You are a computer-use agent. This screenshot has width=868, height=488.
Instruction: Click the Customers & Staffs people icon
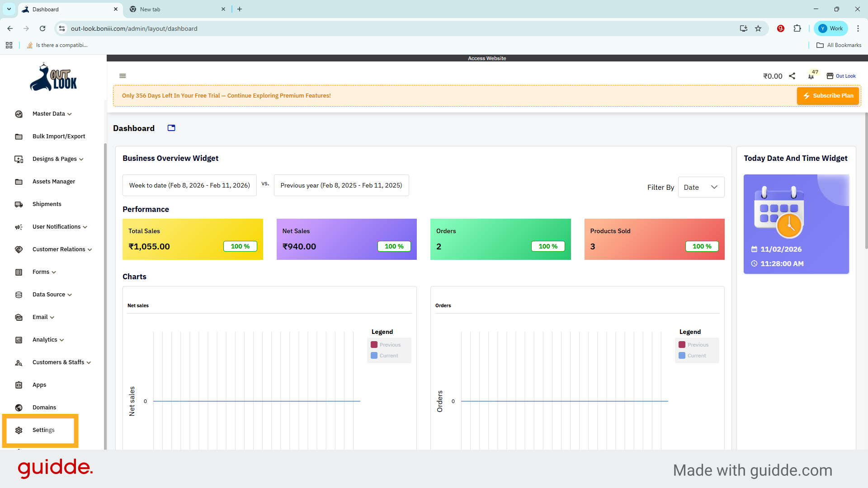click(x=19, y=362)
